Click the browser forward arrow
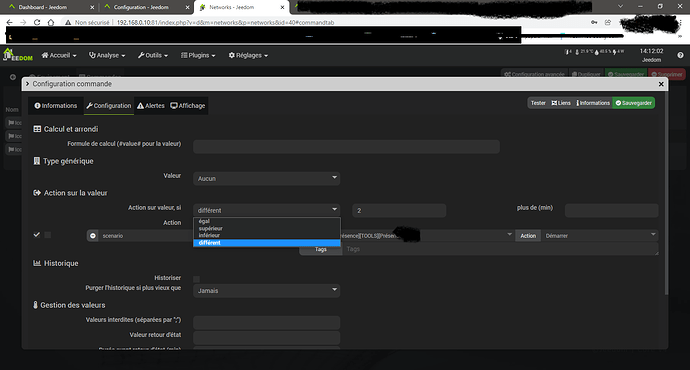Image resolution: width=690 pixels, height=370 pixels. pos(23,22)
